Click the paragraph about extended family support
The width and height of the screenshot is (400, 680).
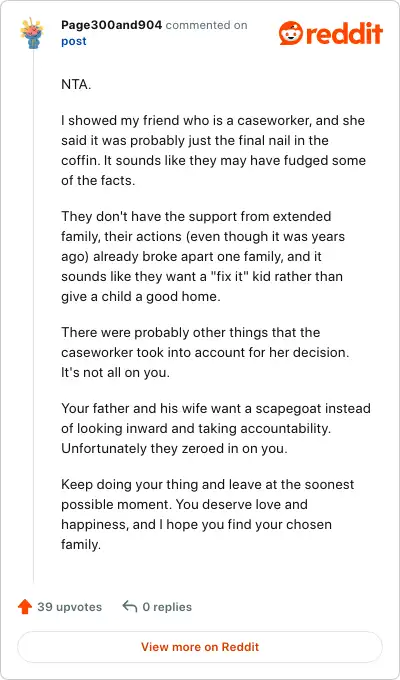coord(203,257)
